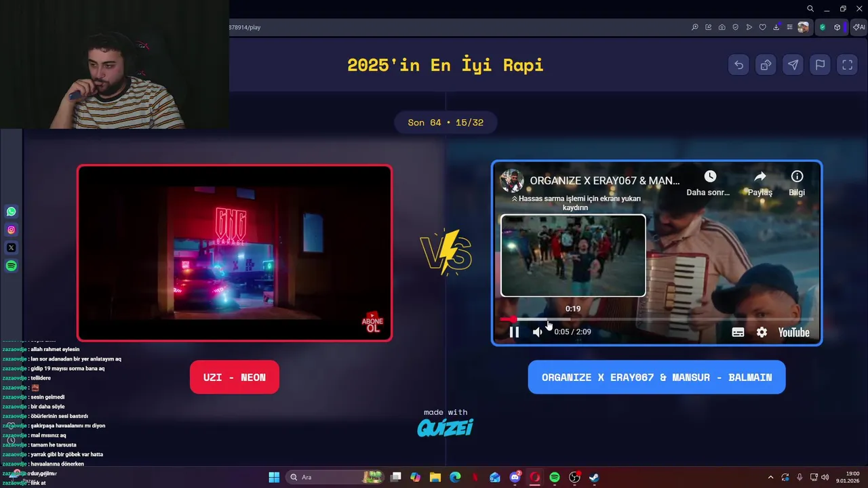The height and width of the screenshot is (488, 868).
Task: Click Opera browser taskbar icon
Action: pyautogui.click(x=534, y=477)
